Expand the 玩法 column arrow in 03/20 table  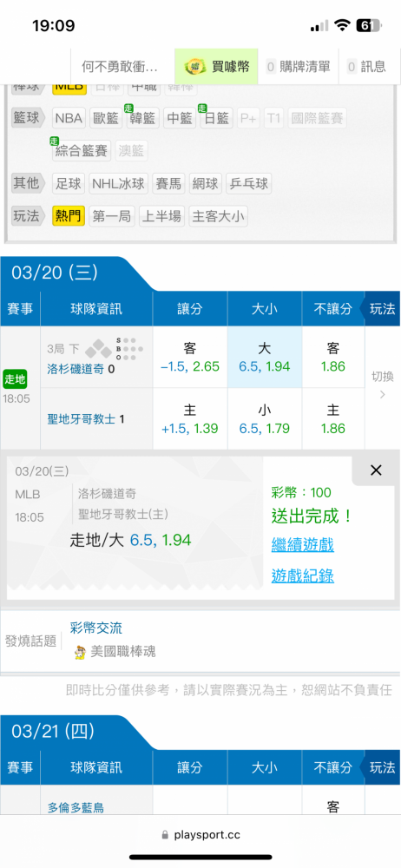point(379,308)
